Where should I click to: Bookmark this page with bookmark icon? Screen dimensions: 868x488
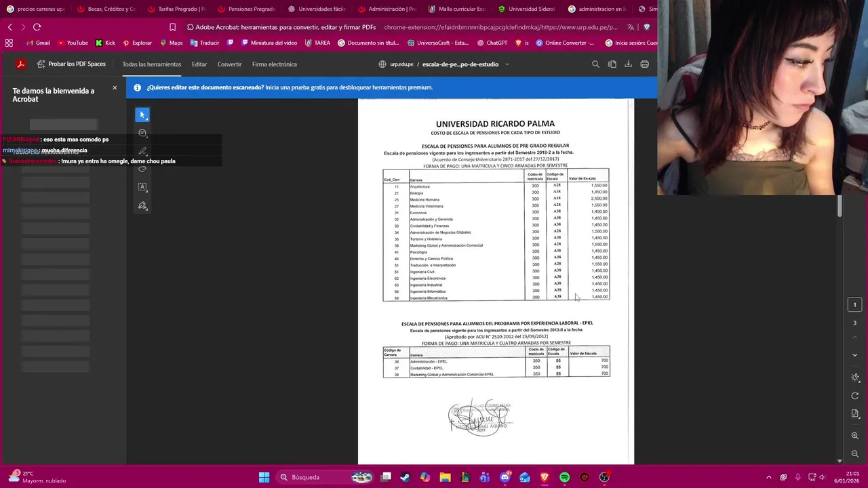172,28
